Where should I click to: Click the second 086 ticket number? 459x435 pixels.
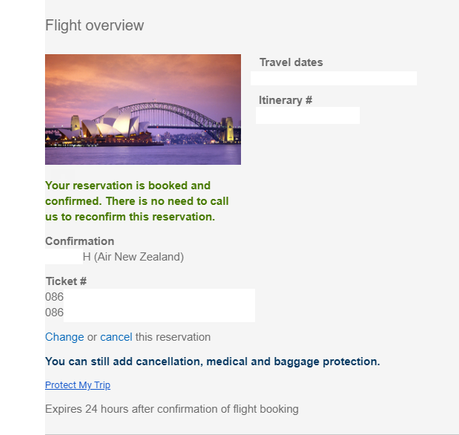point(54,312)
